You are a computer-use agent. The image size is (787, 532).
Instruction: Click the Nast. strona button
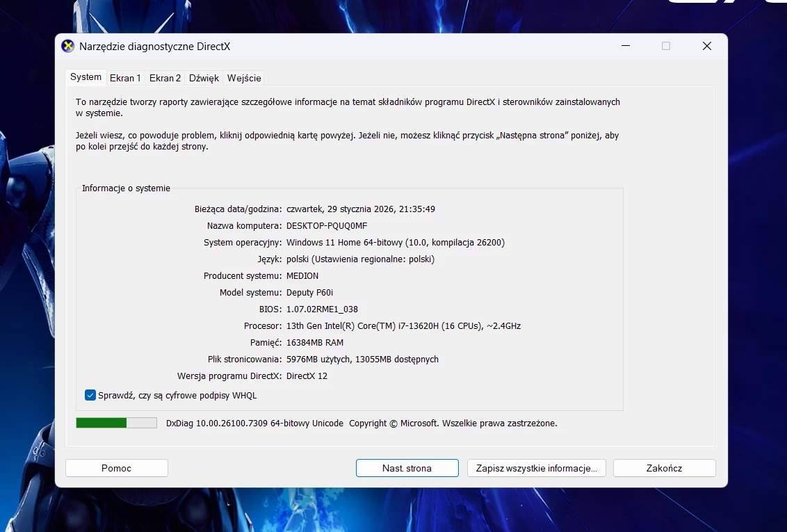coord(407,468)
